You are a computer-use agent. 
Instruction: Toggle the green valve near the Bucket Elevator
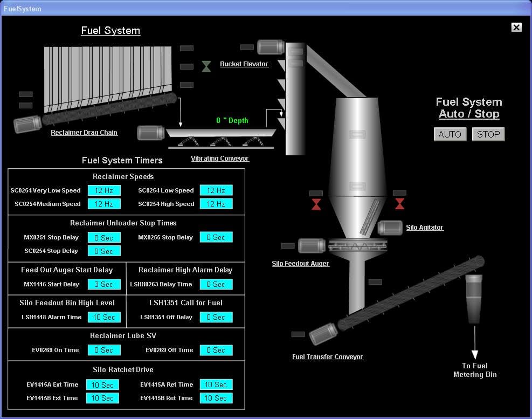pyautogui.click(x=206, y=66)
